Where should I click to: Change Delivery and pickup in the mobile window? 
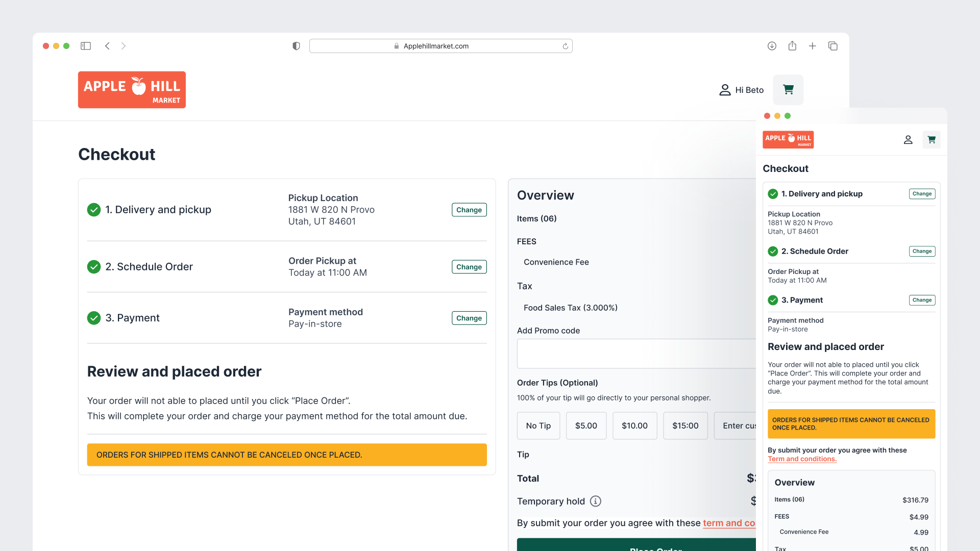pyautogui.click(x=922, y=194)
